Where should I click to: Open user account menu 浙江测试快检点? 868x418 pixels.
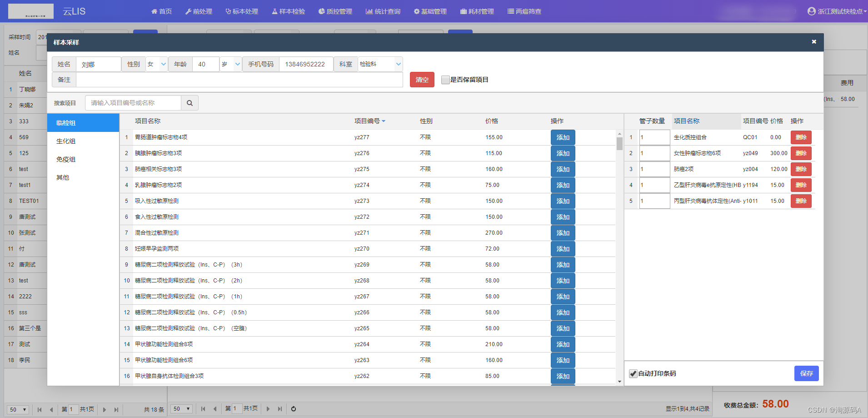click(x=837, y=11)
